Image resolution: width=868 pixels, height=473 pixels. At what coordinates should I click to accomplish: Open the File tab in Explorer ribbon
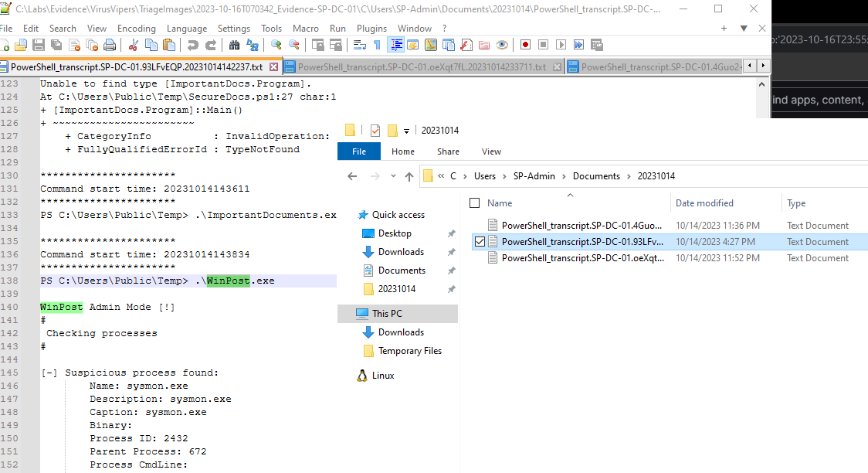[359, 151]
